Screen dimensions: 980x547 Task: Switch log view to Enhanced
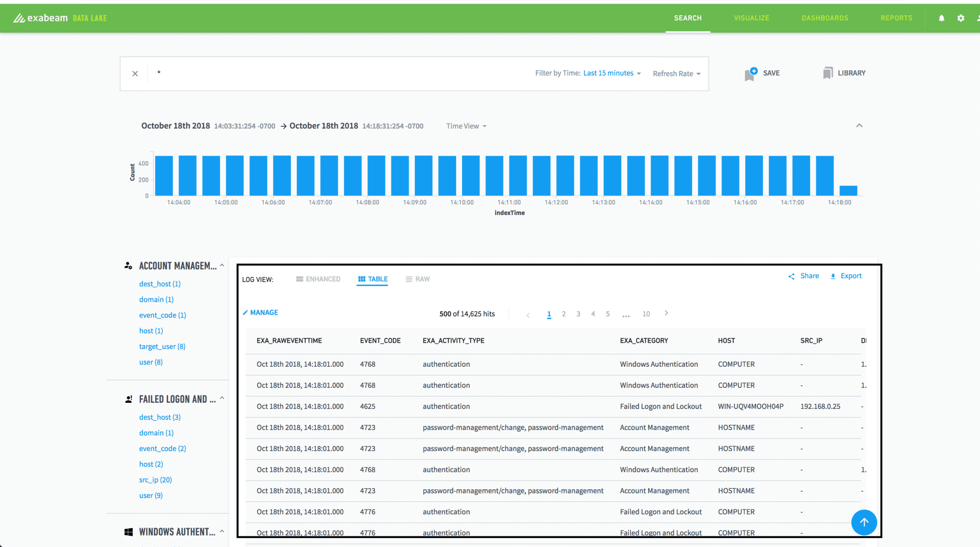[318, 279]
